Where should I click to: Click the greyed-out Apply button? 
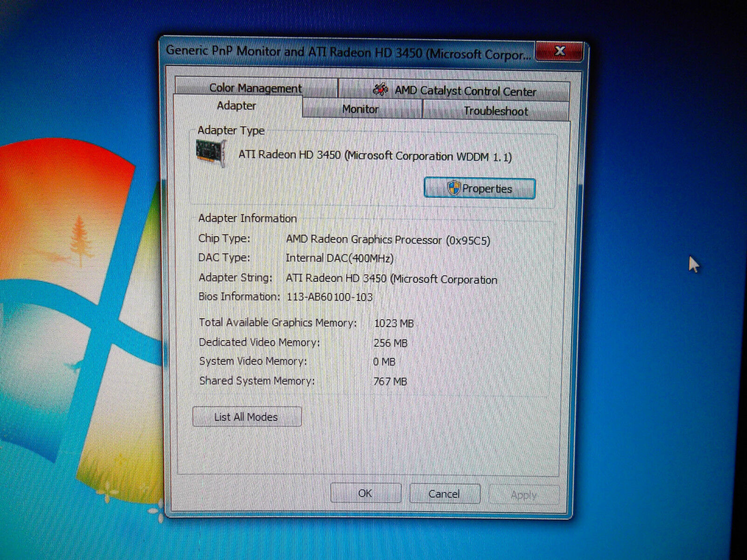(x=524, y=495)
